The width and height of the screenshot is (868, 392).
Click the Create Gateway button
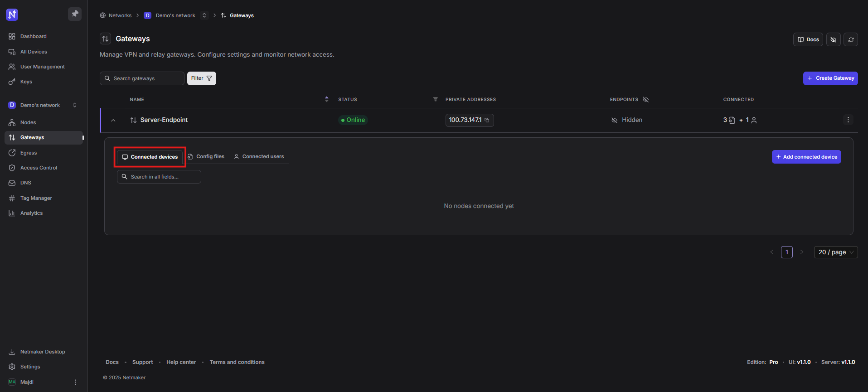[x=830, y=78]
